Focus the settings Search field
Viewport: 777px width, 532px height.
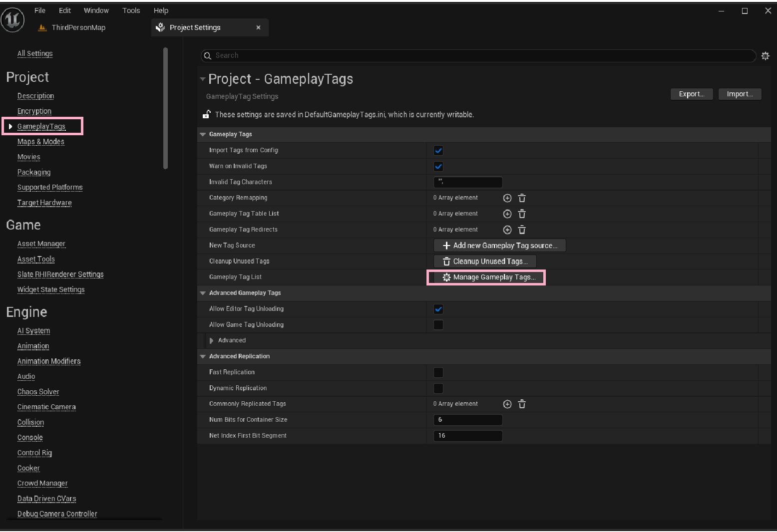[x=478, y=56]
